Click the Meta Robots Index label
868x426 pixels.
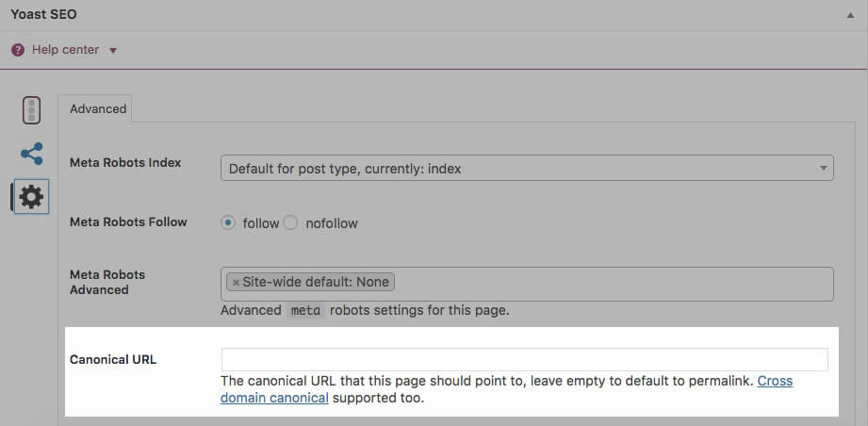[125, 162]
